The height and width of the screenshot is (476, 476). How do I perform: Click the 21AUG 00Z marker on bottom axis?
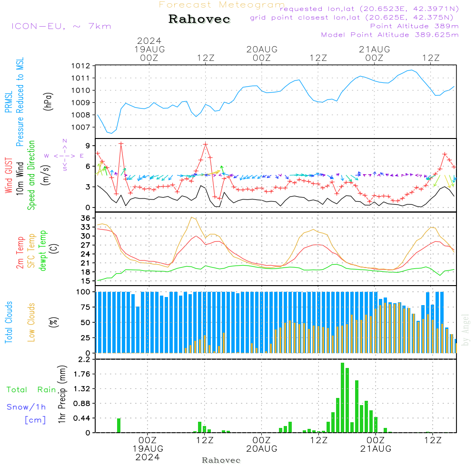point(376,445)
